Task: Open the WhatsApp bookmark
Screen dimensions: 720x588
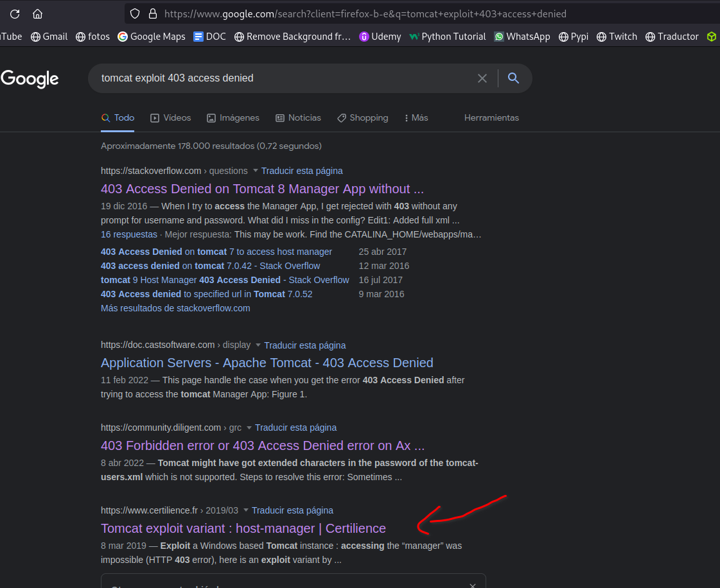Action: (522, 37)
